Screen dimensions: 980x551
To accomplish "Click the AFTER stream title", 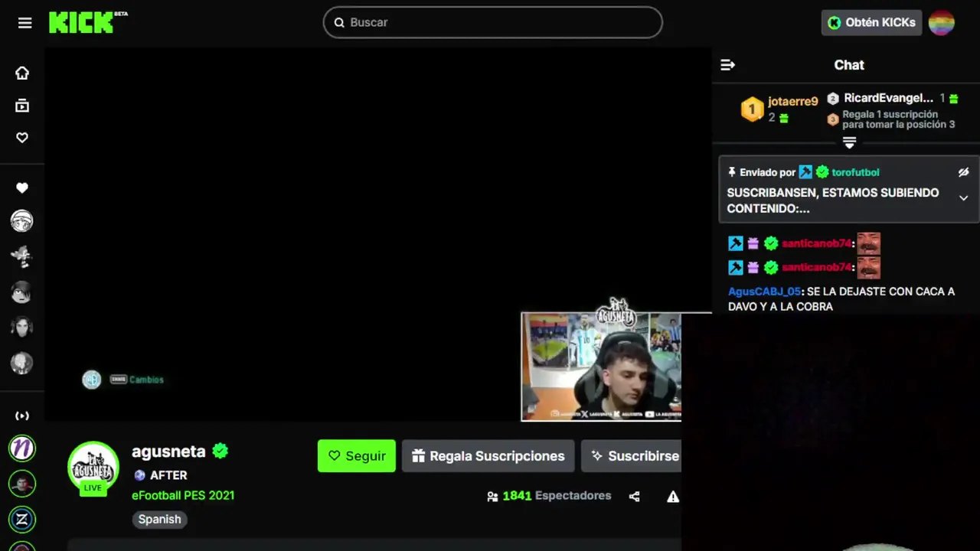I will tap(168, 475).
